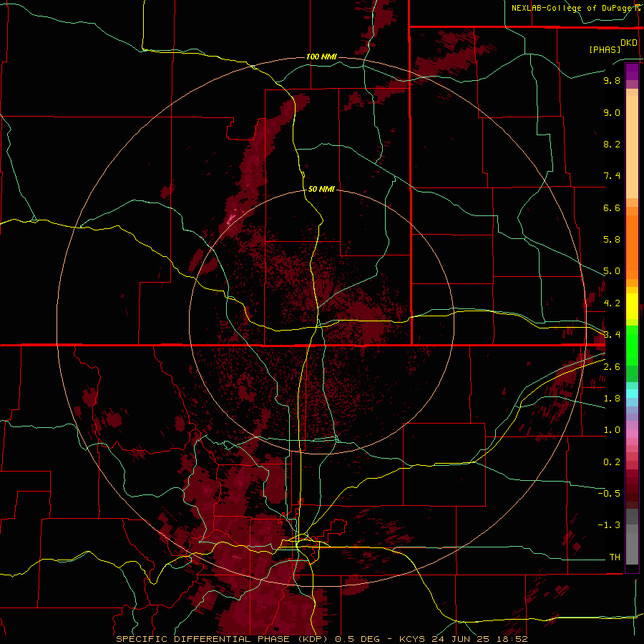Screen dimensions: 644x644
Task: Click the -1.3 scale value
Action: pos(609,525)
